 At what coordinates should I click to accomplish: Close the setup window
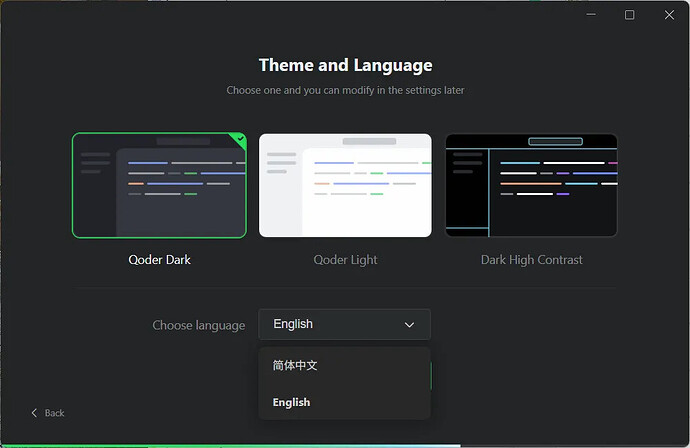tap(669, 15)
